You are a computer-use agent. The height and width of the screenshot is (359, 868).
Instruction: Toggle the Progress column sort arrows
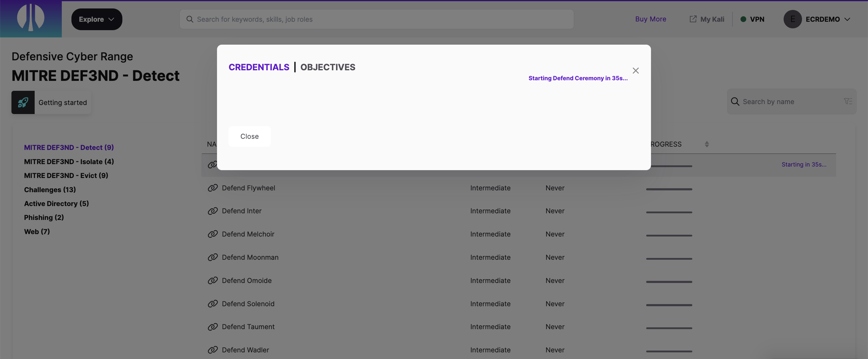tap(706, 144)
